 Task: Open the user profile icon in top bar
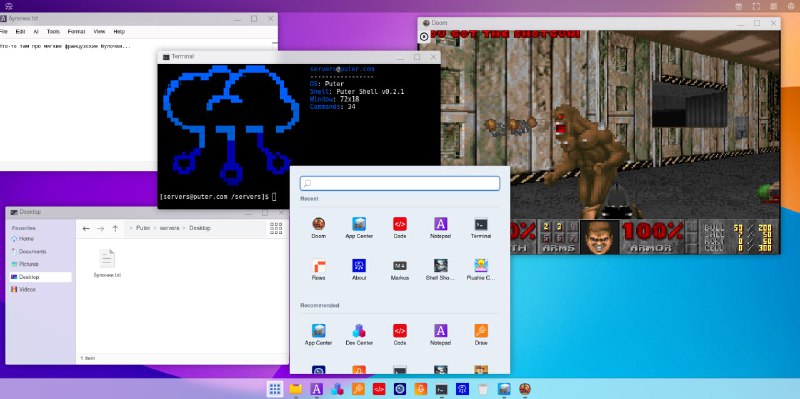click(791, 6)
